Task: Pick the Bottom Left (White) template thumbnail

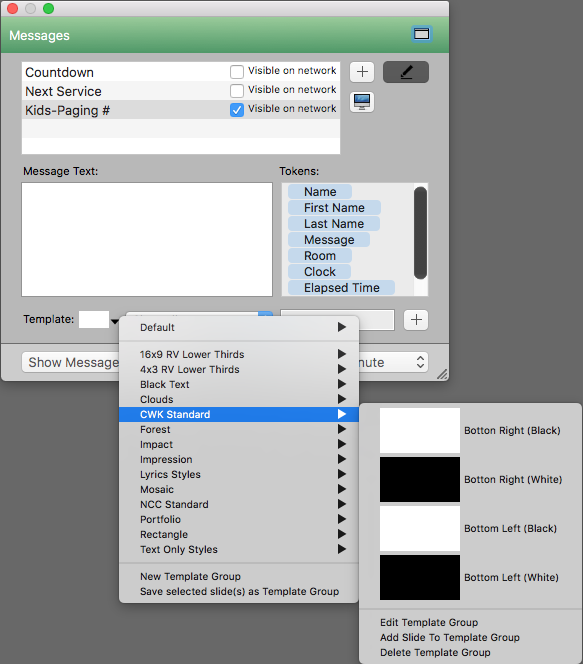Action: [420, 578]
